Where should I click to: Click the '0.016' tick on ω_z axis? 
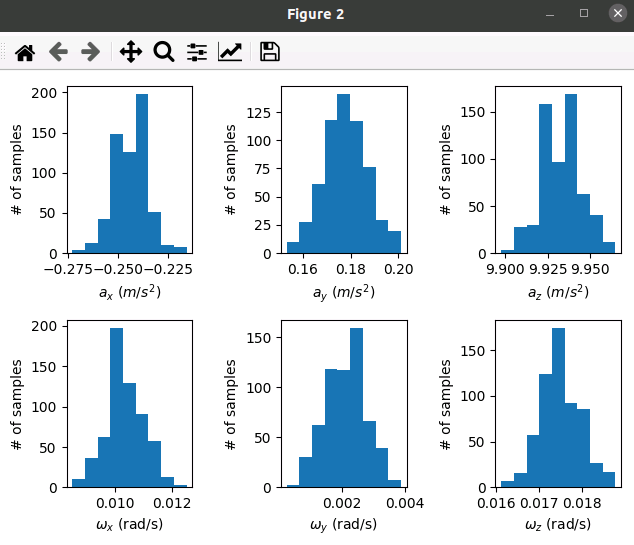click(x=496, y=503)
